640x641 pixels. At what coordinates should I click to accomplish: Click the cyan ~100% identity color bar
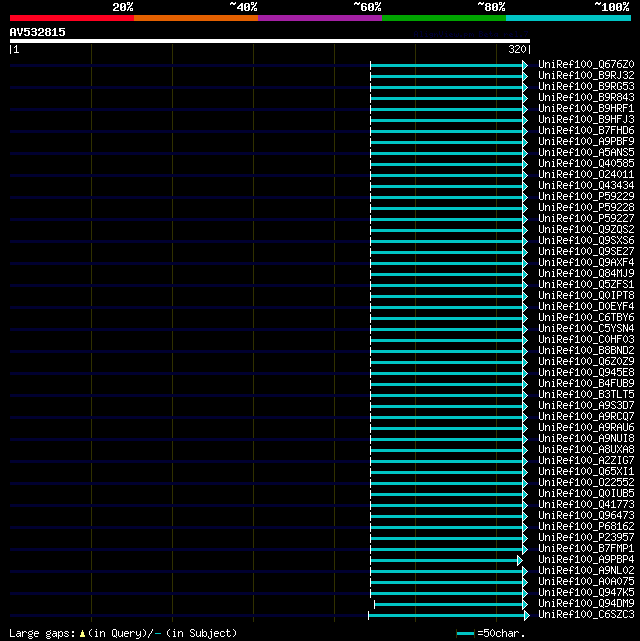[x=568, y=18]
